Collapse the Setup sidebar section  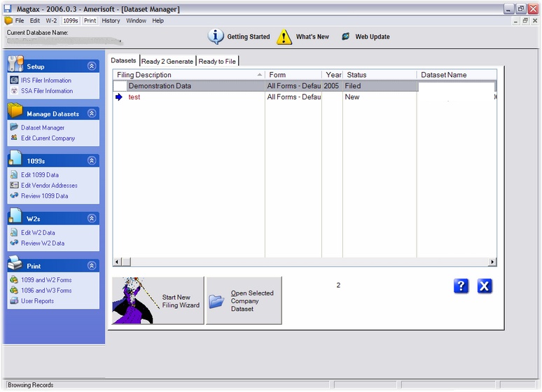(91, 66)
